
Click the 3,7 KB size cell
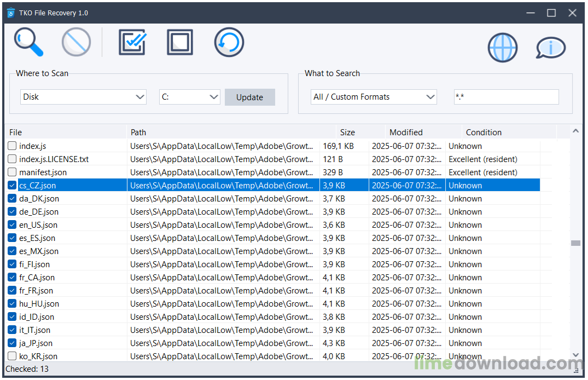[x=334, y=199]
